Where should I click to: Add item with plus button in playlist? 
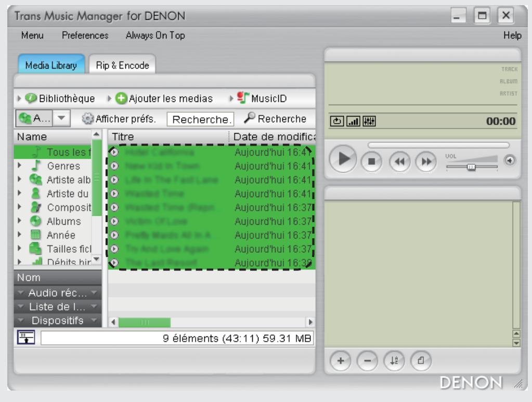pos(340,360)
